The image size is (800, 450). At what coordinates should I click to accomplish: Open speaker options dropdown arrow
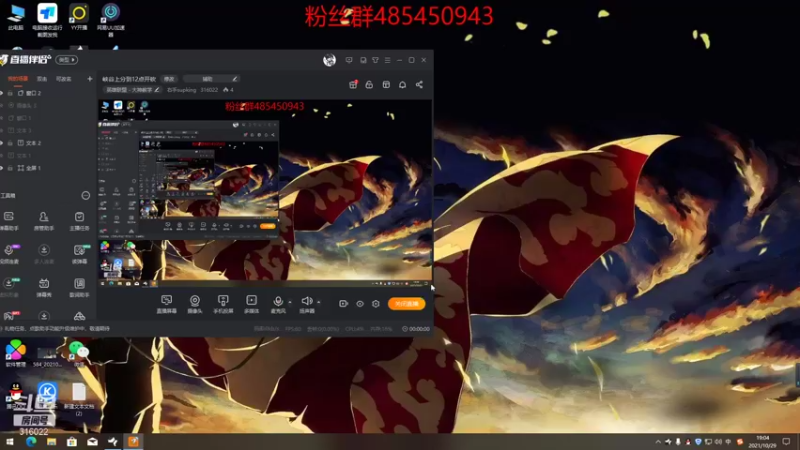tap(318, 302)
